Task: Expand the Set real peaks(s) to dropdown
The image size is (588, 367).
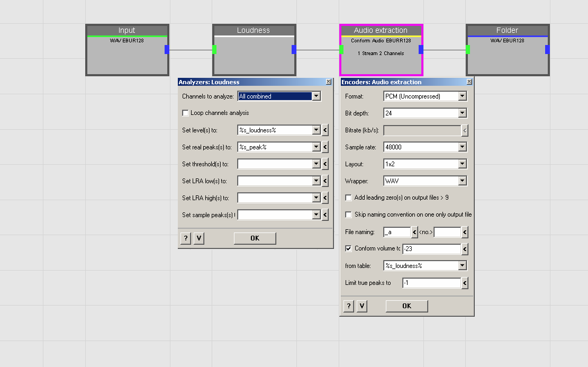Action: [316, 147]
